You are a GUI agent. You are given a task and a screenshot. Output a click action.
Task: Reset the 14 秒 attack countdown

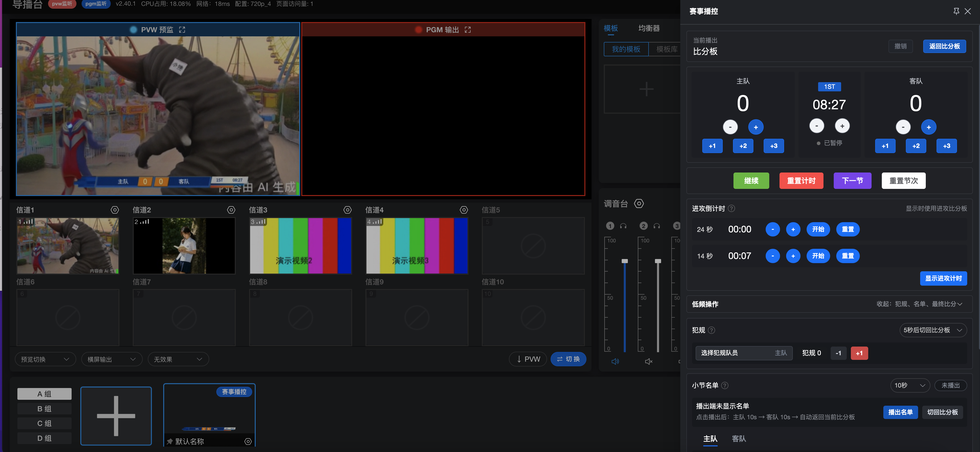pos(848,256)
